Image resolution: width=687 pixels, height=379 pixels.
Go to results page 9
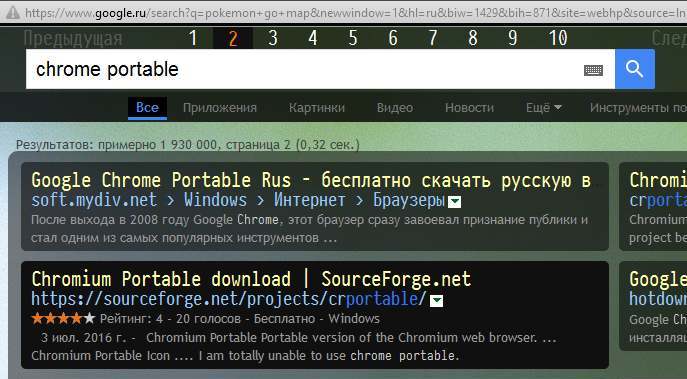[x=512, y=38]
